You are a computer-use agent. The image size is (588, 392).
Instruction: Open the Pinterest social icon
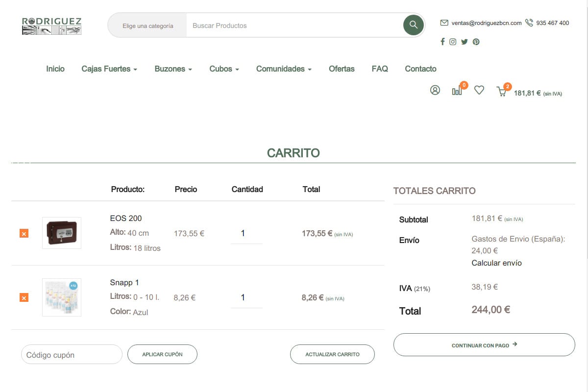[x=476, y=42]
